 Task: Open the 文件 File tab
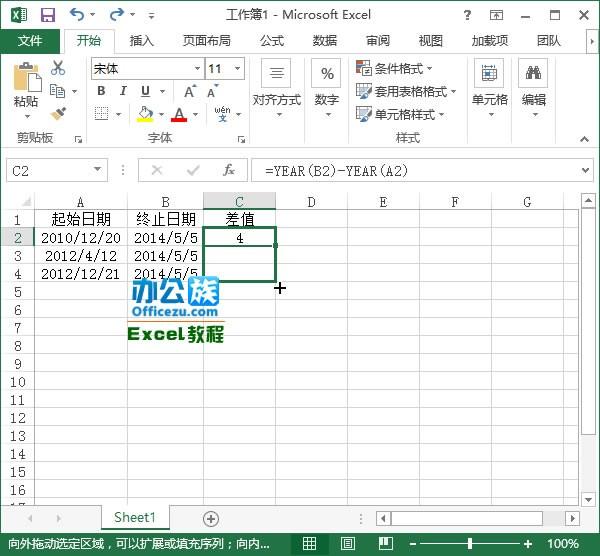point(30,41)
